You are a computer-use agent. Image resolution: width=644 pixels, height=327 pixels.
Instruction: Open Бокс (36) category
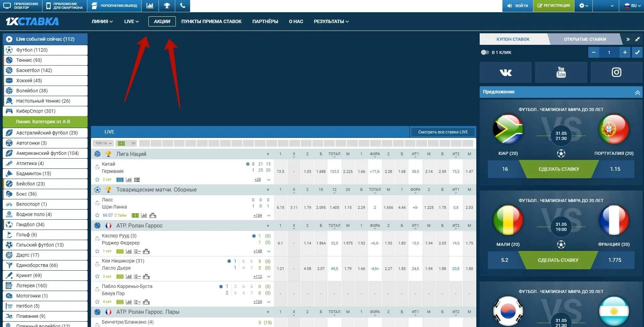point(45,194)
